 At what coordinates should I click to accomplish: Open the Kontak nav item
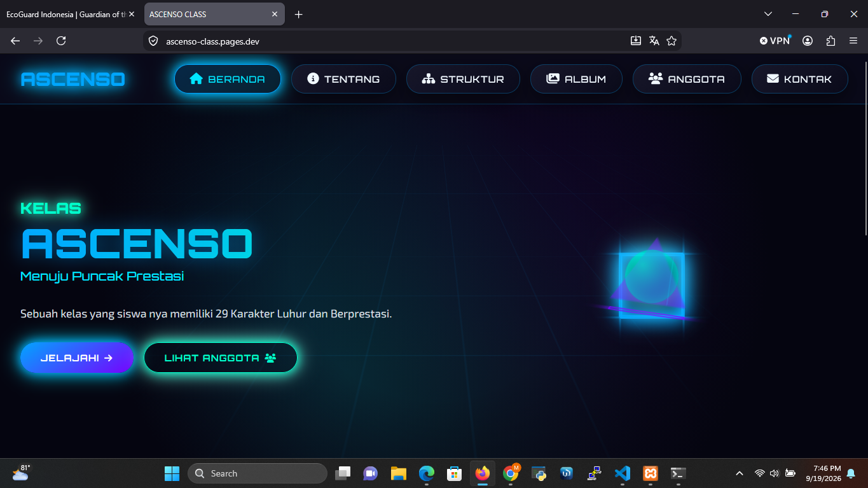tap(800, 79)
